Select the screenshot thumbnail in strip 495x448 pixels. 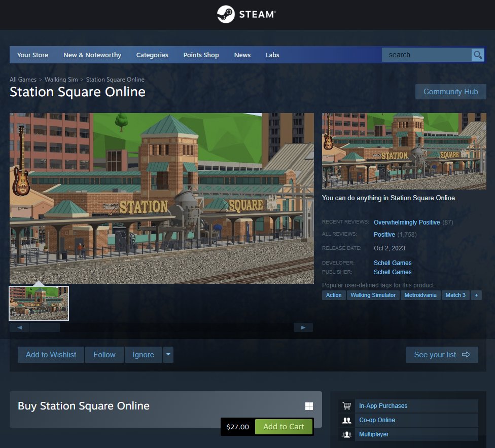(x=39, y=303)
